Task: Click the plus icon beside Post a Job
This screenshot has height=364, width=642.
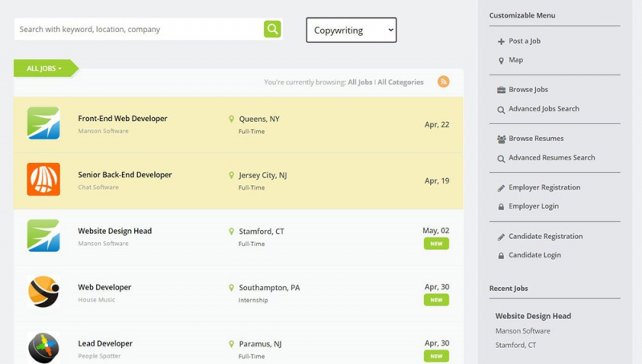Action: (x=501, y=42)
